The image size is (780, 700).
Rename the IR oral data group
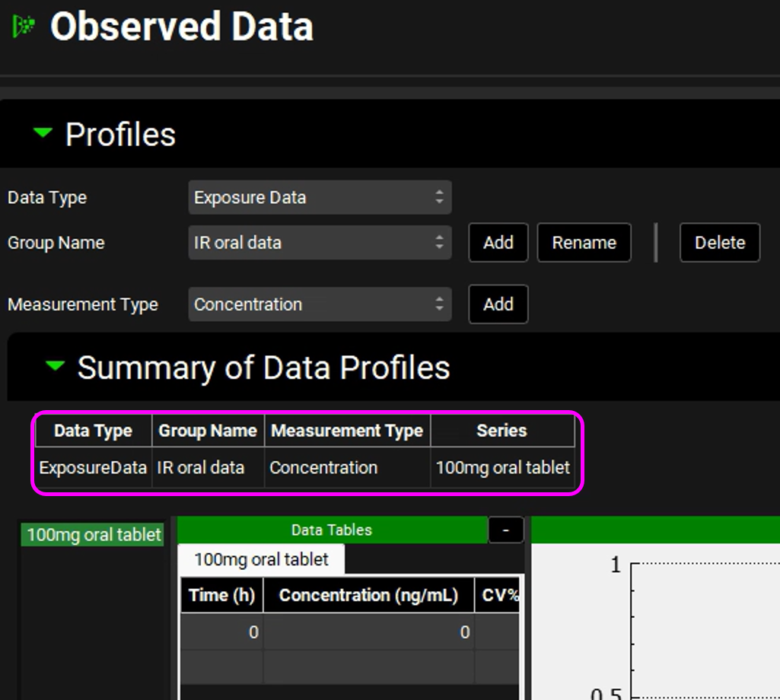coord(584,243)
